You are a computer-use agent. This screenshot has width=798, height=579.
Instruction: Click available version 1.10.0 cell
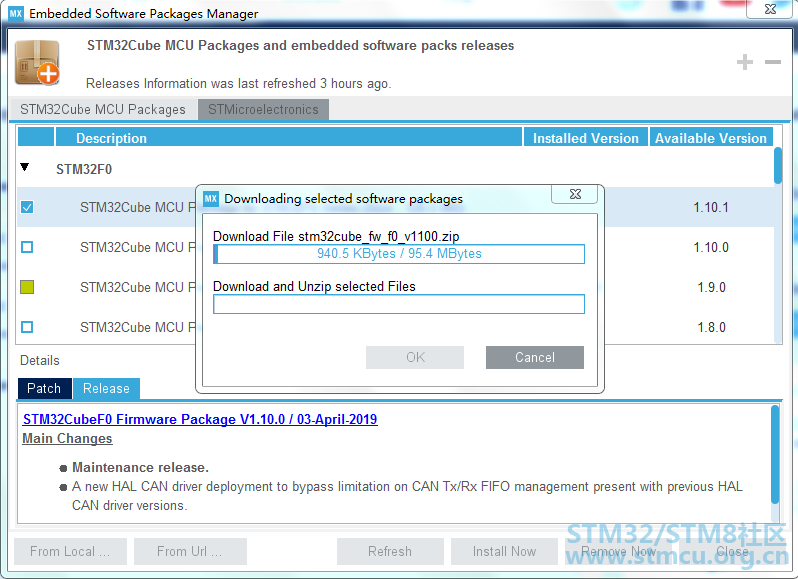[711, 247]
